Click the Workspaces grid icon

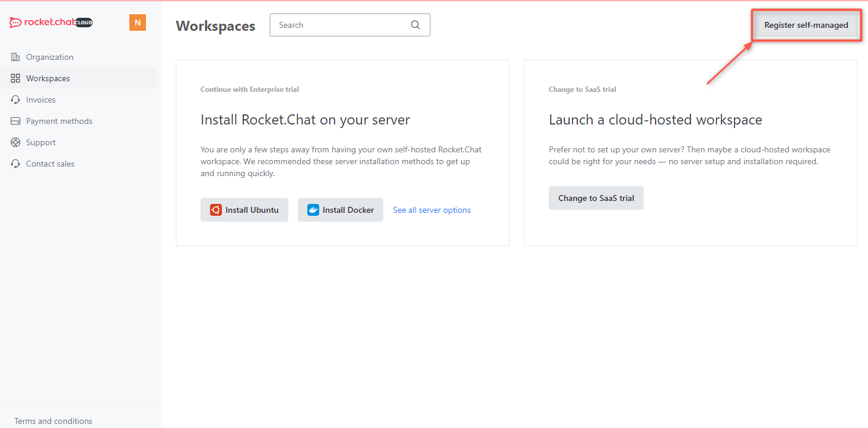[15, 78]
